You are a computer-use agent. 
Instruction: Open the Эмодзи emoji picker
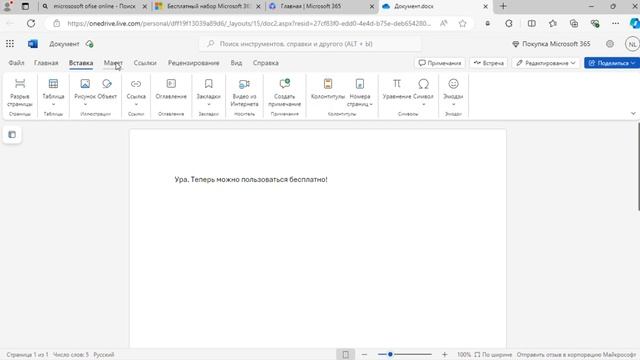pyautogui.click(x=453, y=93)
